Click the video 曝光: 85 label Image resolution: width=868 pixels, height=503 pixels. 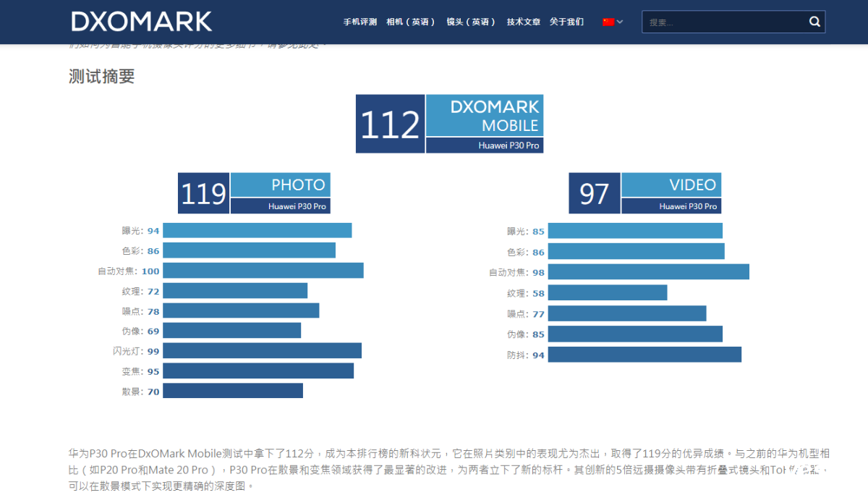point(526,232)
